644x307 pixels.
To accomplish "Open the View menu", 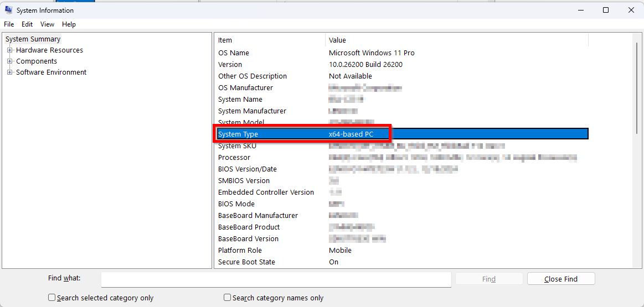I will point(47,24).
